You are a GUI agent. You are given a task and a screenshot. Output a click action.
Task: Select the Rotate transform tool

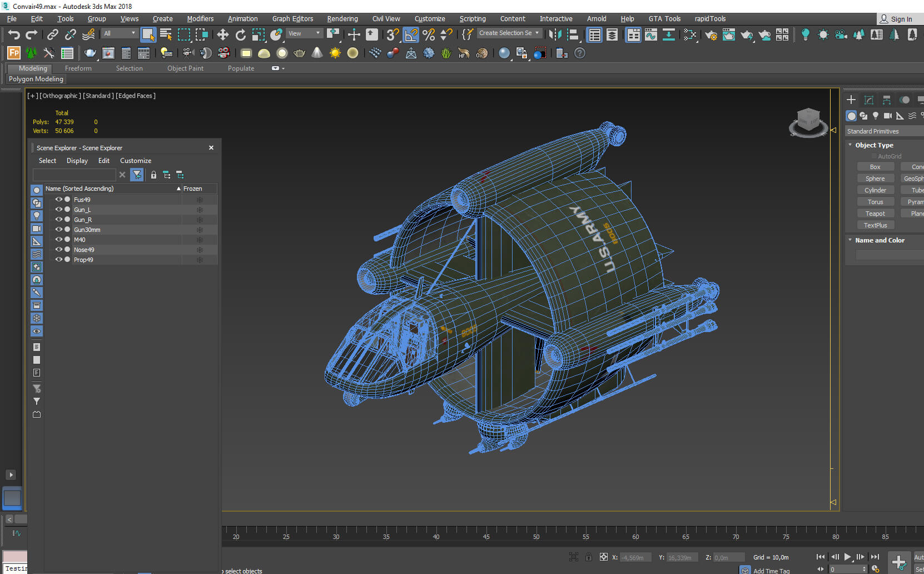241,34
